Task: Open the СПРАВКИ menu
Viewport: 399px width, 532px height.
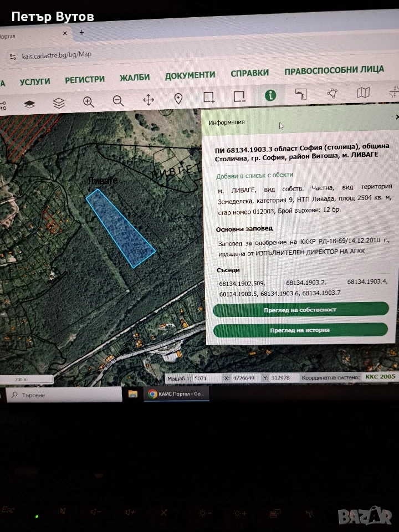Action: (250, 73)
